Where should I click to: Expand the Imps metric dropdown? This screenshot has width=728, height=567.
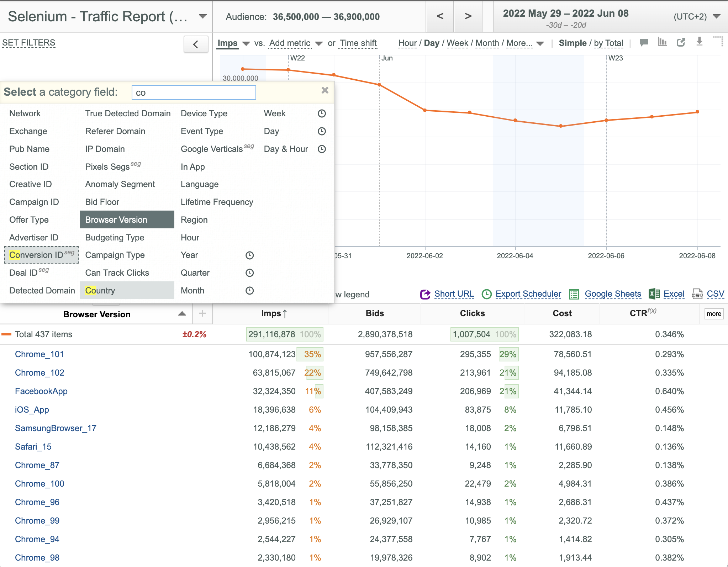246,43
